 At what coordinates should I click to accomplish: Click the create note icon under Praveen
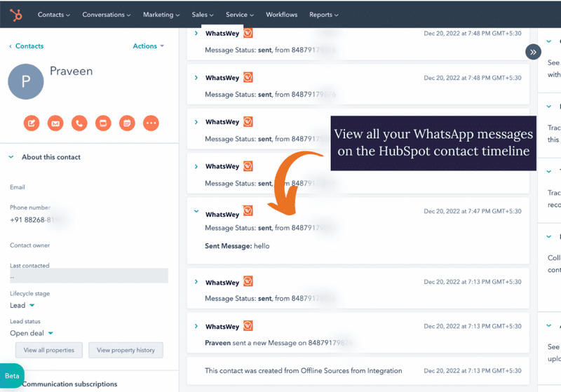click(x=32, y=123)
